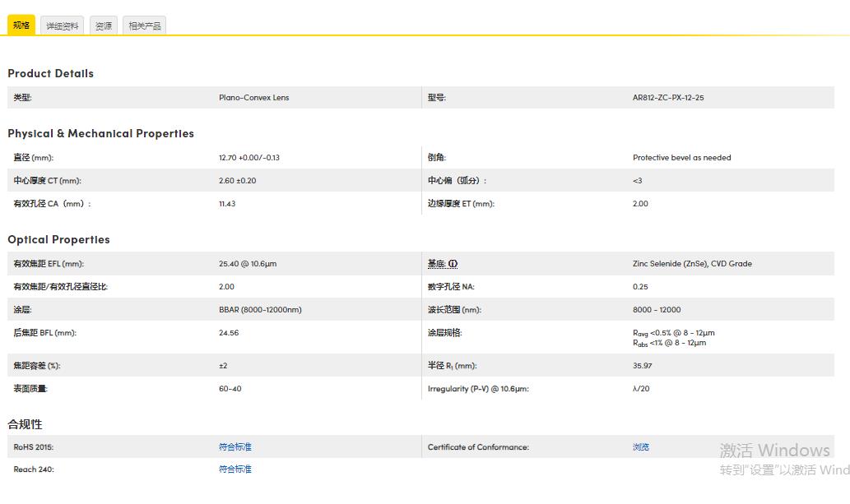The image size is (850, 504).
Task: Switch to the 详细资料 tab
Action: pos(63,25)
